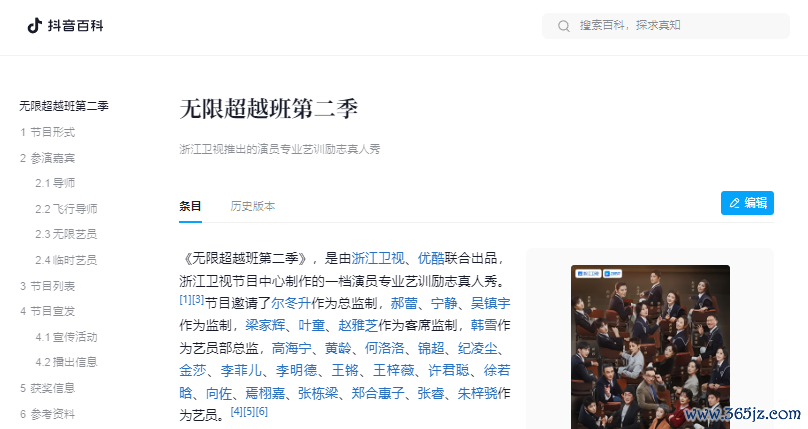Select the 条目 tab
Image resolution: width=808 pixels, height=429 pixels.
(x=190, y=206)
